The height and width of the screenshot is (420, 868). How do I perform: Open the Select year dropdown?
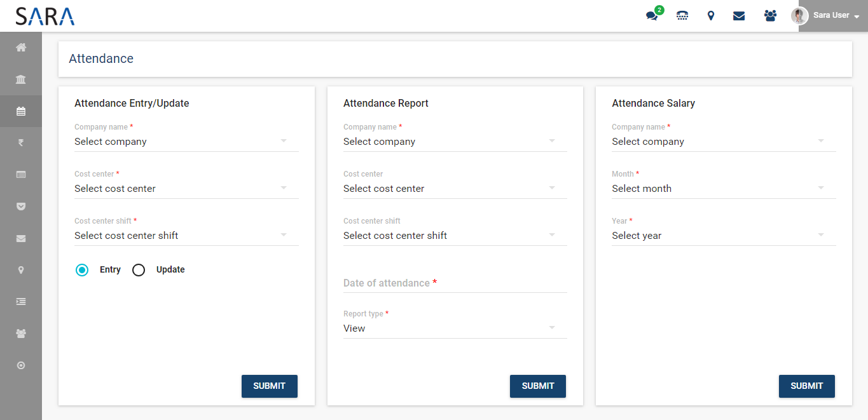click(x=723, y=236)
